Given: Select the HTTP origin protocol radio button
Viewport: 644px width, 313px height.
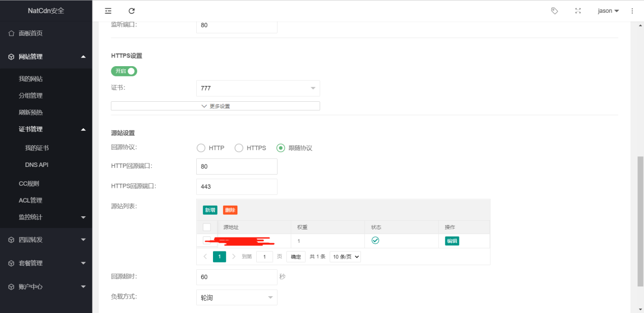Looking at the screenshot, I should 201,148.
